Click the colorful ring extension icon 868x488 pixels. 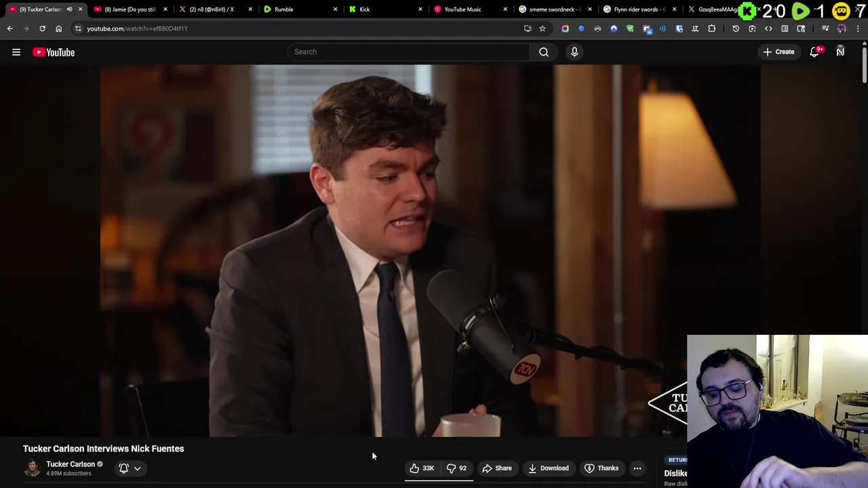click(x=565, y=28)
